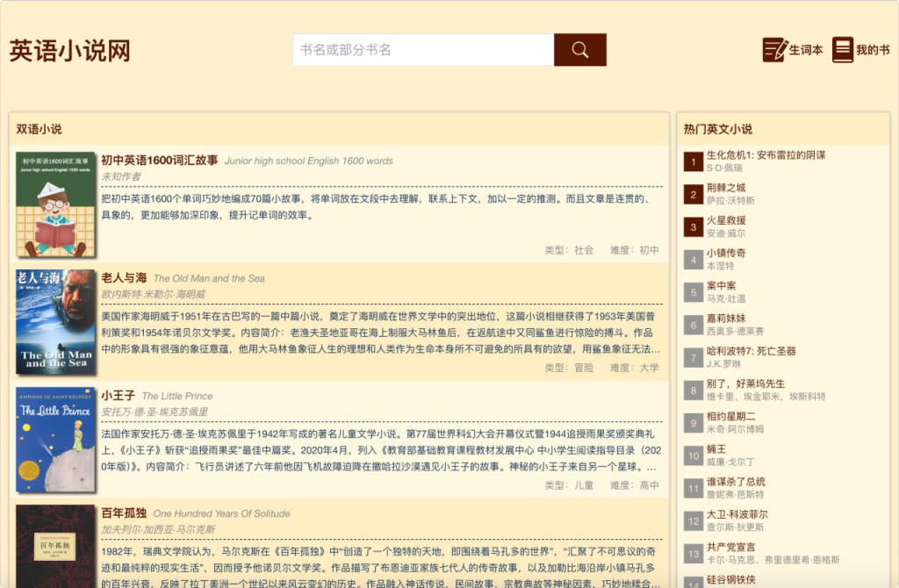The width and height of the screenshot is (899, 588).
Task: Open 大卫·科波菲尔 from the ranking list
Action: [737, 514]
